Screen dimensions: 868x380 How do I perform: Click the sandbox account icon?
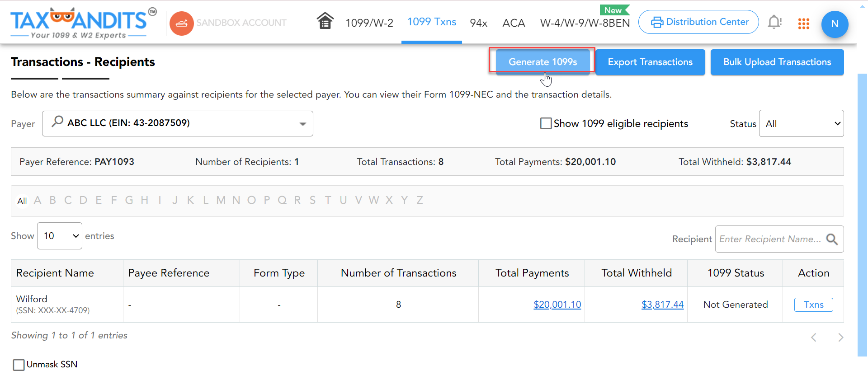[182, 23]
